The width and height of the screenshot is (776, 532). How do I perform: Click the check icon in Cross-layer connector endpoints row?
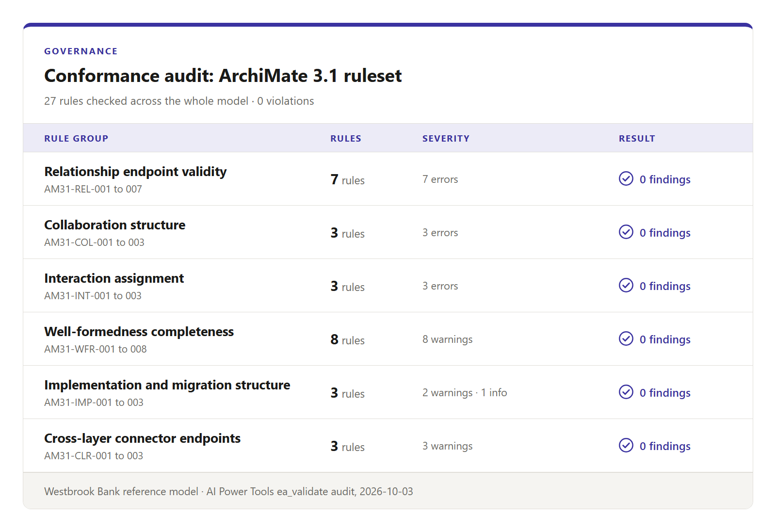(x=626, y=445)
